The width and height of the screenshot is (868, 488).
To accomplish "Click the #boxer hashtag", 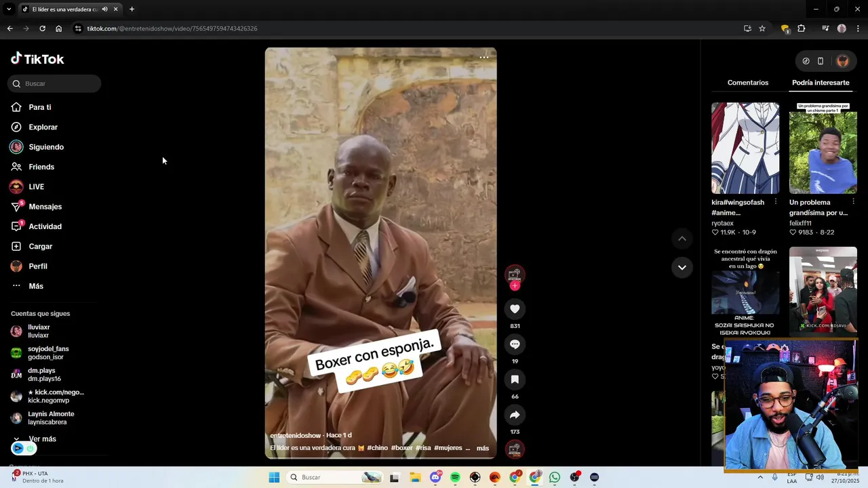I will pos(401,448).
